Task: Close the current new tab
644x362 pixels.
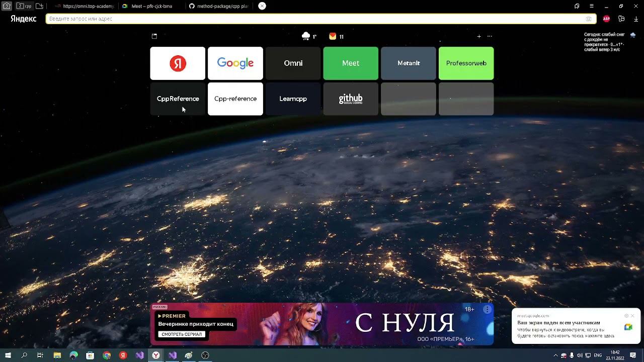Action: [x=262, y=6]
